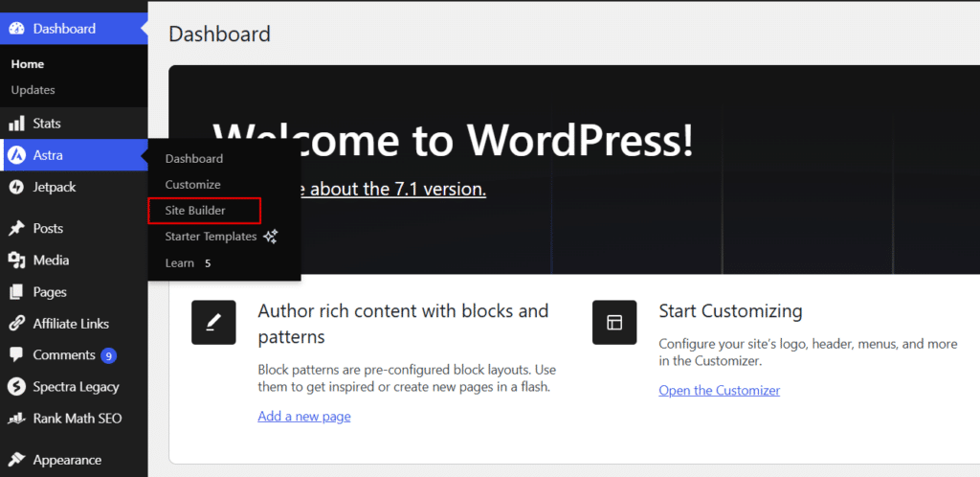980x477 pixels.
Task: Select Learn in the Astra flyout
Action: coord(179,263)
